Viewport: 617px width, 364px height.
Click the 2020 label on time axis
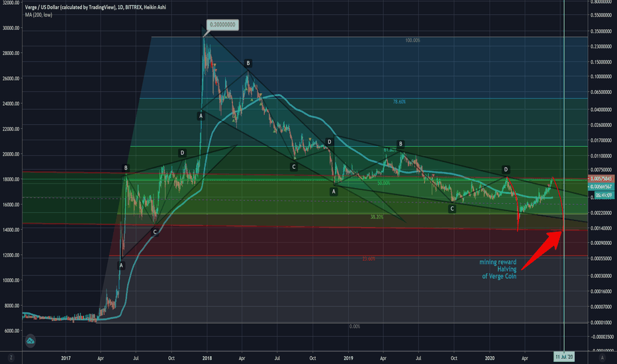point(489,358)
